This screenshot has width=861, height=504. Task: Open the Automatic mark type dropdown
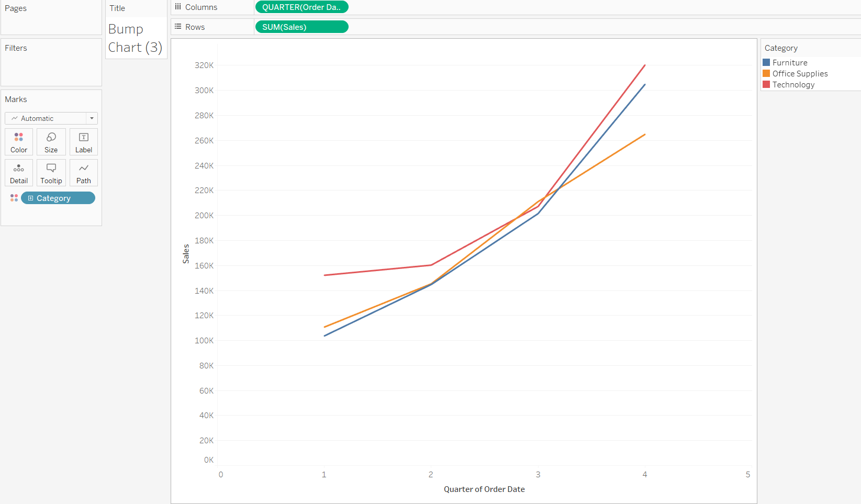pos(51,118)
